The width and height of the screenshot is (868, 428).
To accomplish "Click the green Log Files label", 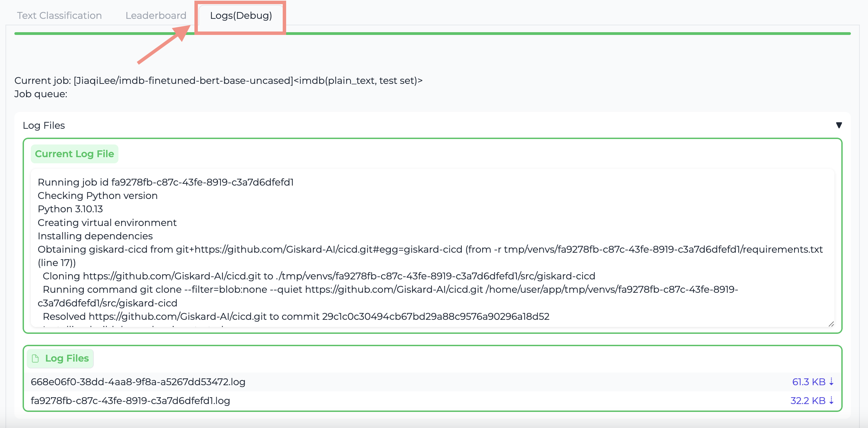I will [60, 358].
